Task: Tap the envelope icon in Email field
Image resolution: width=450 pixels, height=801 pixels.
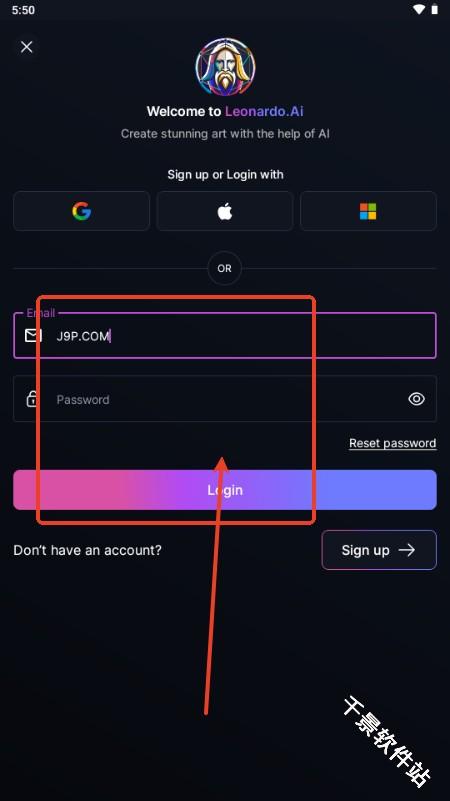Action: tap(33, 336)
